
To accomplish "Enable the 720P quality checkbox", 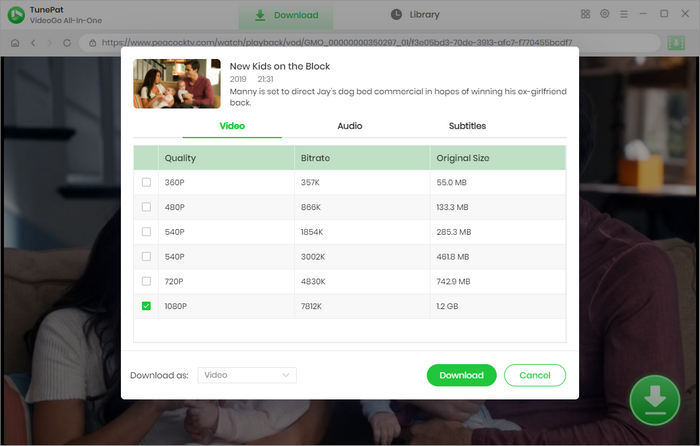I will 147,281.
